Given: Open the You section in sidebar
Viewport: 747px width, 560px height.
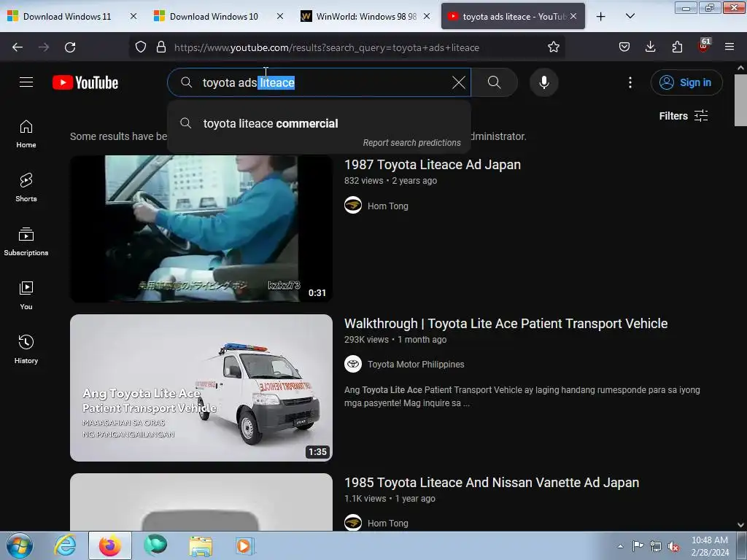Looking at the screenshot, I should pyautogui.click(x=26, y=296).
